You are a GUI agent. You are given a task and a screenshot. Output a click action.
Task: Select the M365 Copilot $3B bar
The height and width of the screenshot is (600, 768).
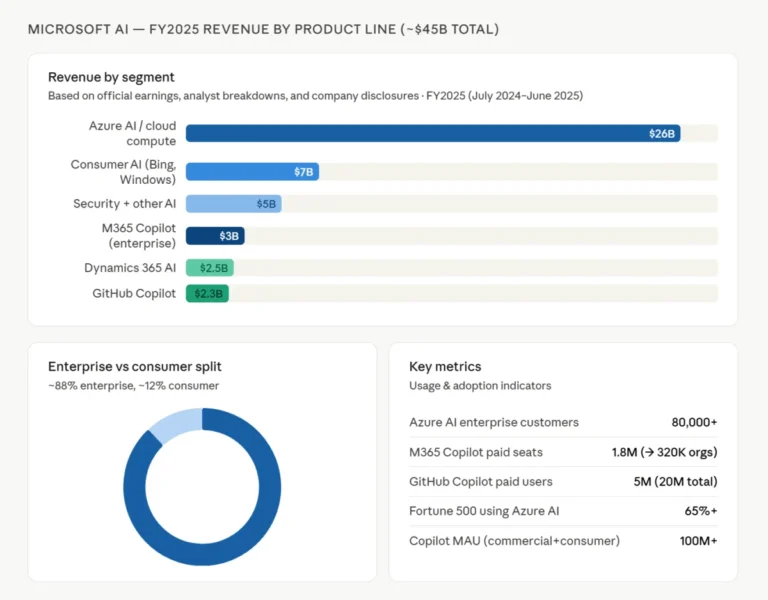tap(215, 236)
